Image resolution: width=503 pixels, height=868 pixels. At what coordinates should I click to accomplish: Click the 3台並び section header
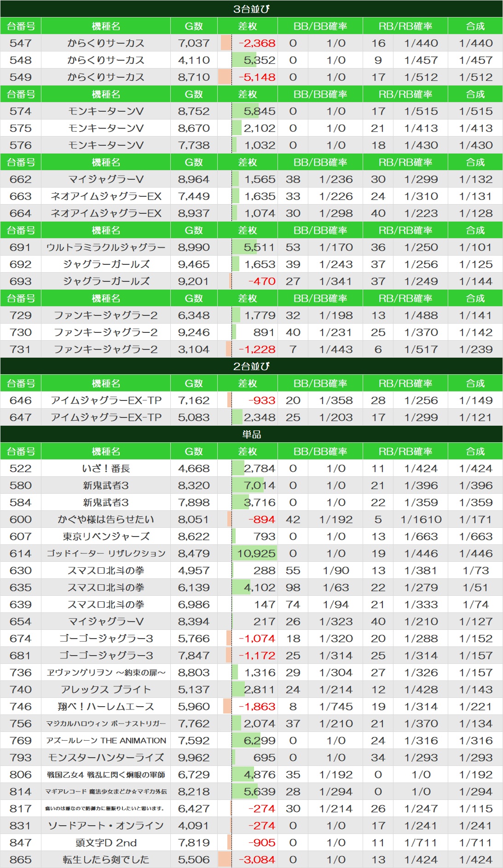coord(251,9)
